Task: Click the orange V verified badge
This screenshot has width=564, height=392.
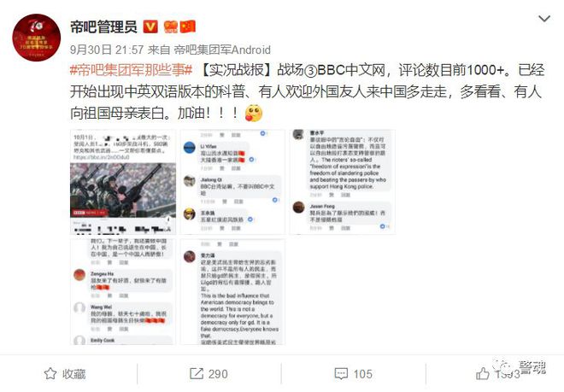Action: tap(150, 26)
